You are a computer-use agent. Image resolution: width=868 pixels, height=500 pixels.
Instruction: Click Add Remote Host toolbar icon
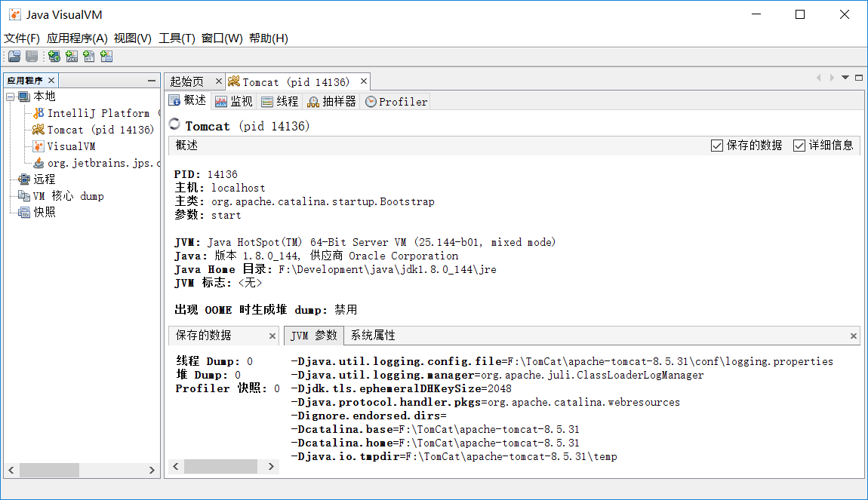[54, 57]
